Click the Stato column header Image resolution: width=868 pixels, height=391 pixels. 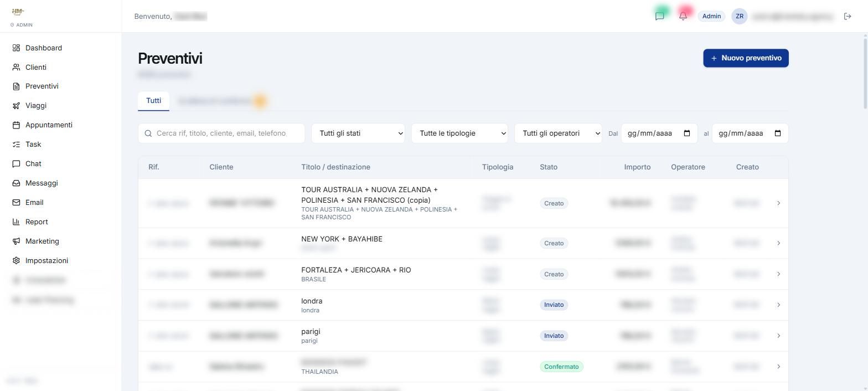pyautogui.click(x=549, y=167)
